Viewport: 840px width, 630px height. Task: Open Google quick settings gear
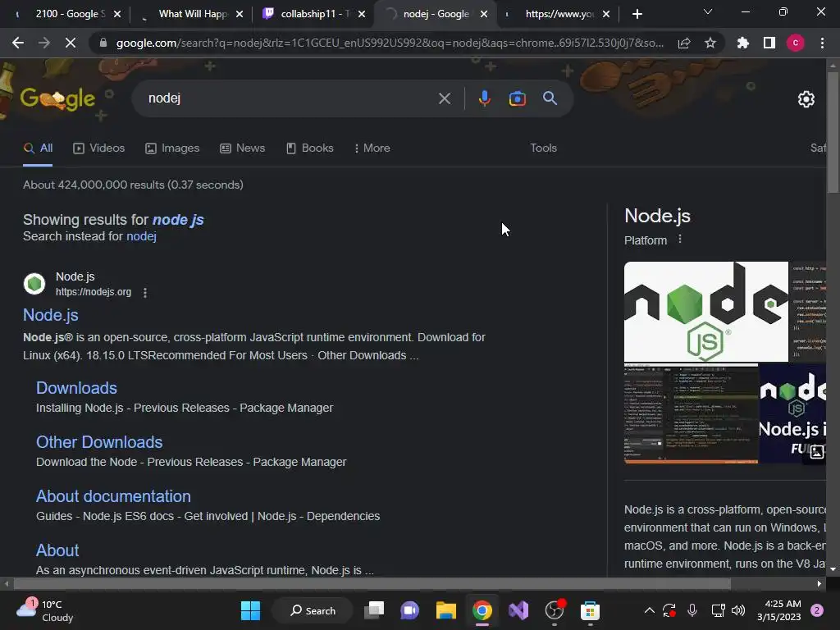coord(806,99)
